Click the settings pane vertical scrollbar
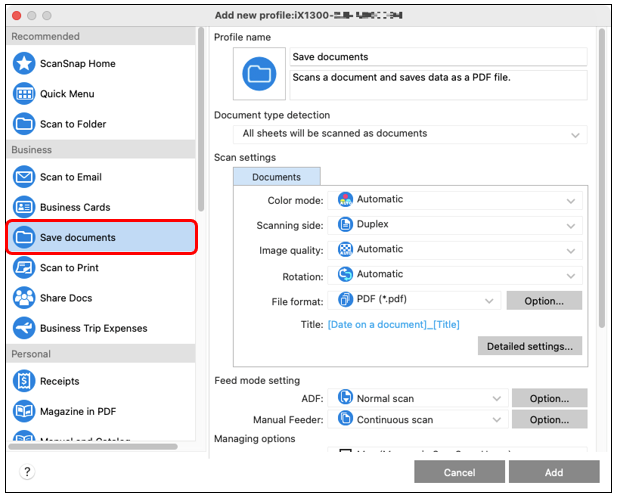The image size is (617, 498). 602,178
